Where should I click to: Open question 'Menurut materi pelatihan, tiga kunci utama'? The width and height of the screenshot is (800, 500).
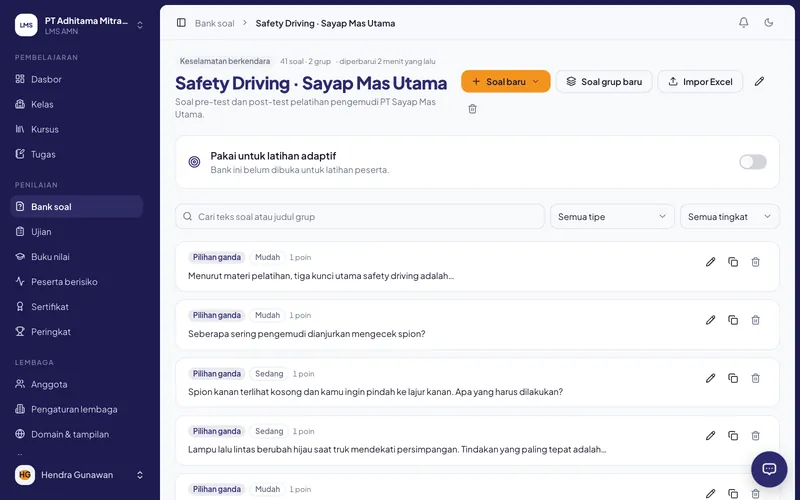point(320,276)
